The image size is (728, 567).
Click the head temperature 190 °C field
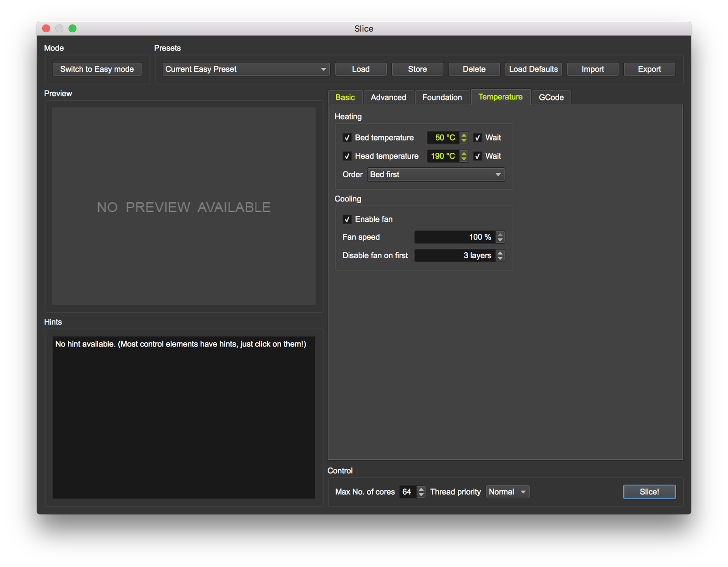443,156
